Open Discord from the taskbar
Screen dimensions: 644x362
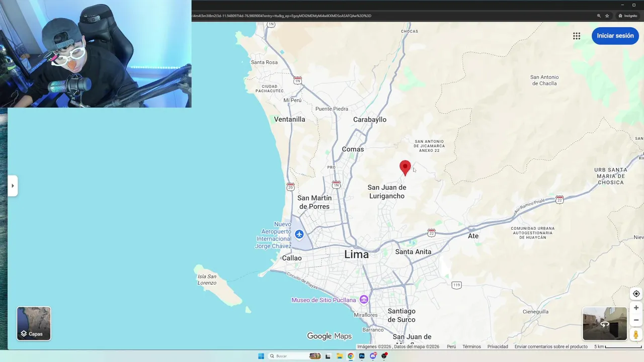[x=373, y=356]
